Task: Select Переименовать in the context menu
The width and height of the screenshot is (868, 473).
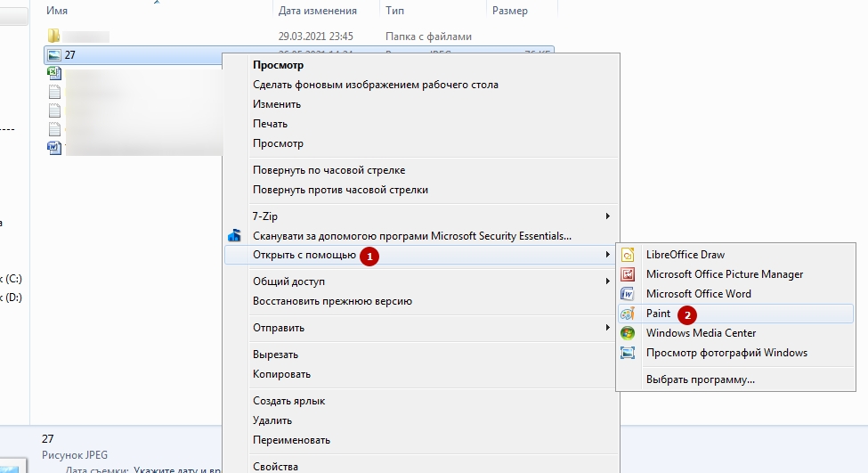Action: 291,440
